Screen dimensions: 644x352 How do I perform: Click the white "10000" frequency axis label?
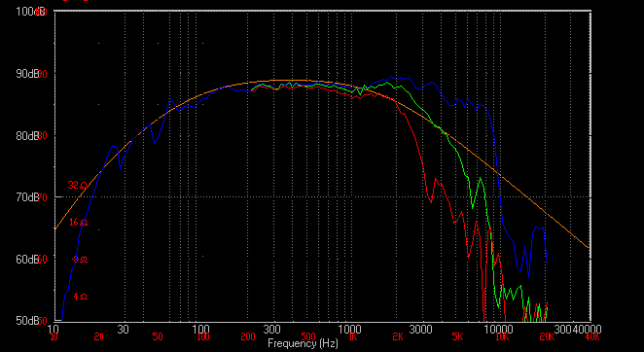pos(498,330)
